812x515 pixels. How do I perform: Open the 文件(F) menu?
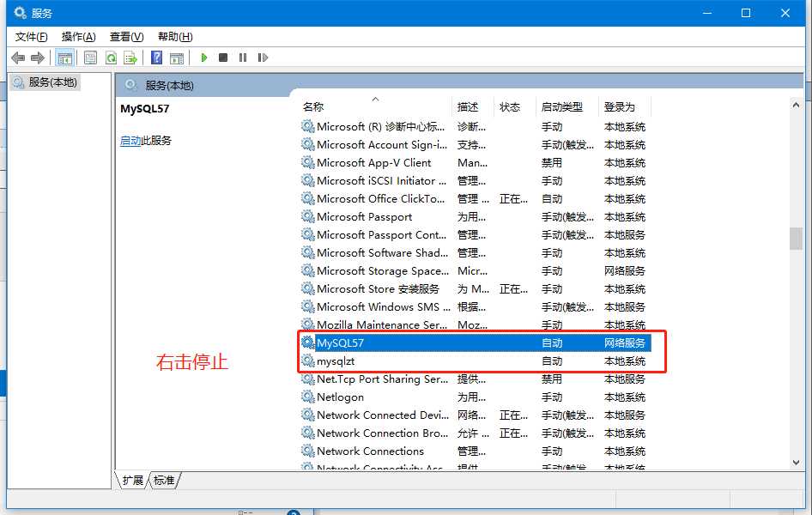31,37
